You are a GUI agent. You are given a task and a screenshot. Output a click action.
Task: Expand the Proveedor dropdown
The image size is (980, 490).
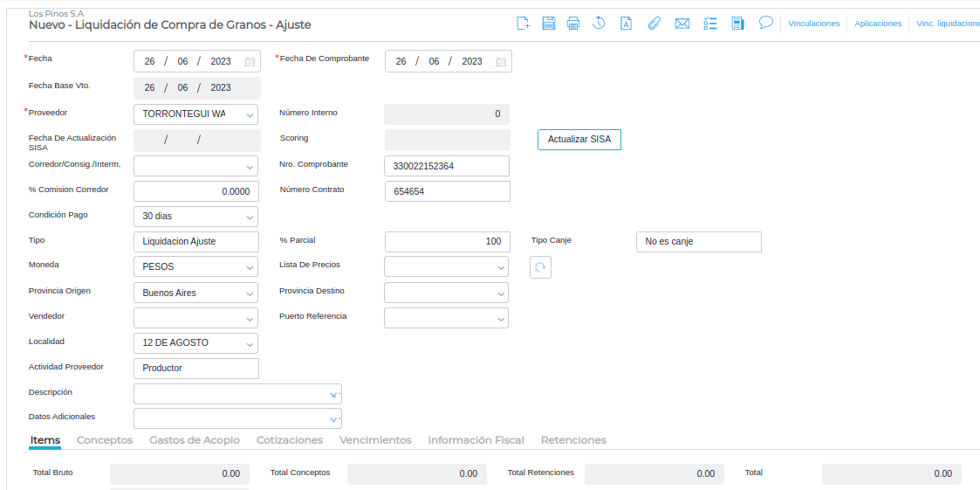(250, 114)
